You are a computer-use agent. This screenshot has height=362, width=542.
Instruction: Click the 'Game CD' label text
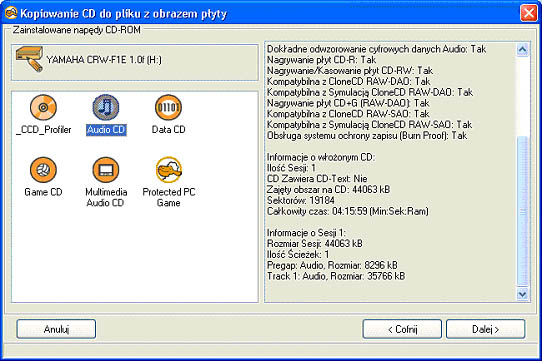pyautogui.click(x=43, y=192)
